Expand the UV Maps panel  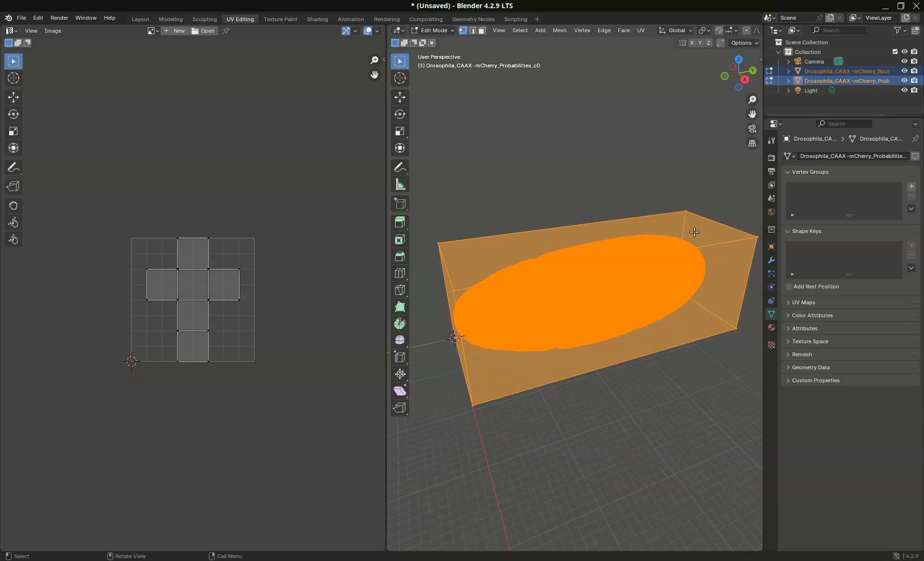click(803, 302)
